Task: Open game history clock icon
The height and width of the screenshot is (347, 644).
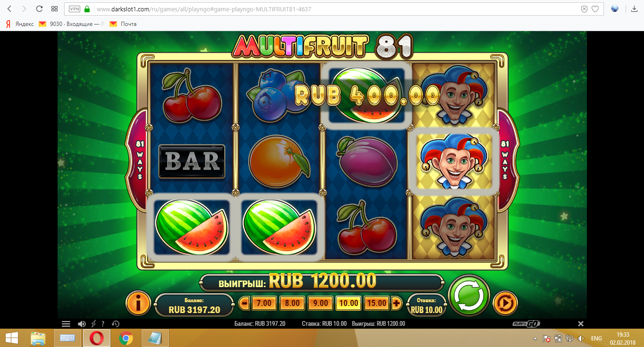Action: coord(115,324)
